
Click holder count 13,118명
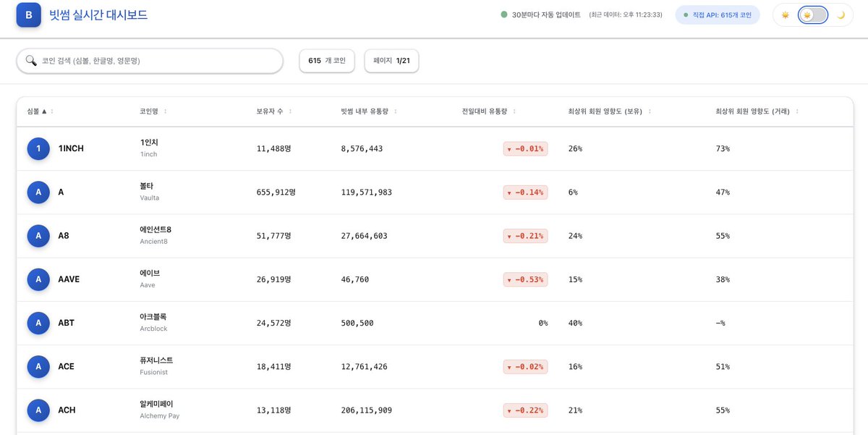[x=273, y=410]
